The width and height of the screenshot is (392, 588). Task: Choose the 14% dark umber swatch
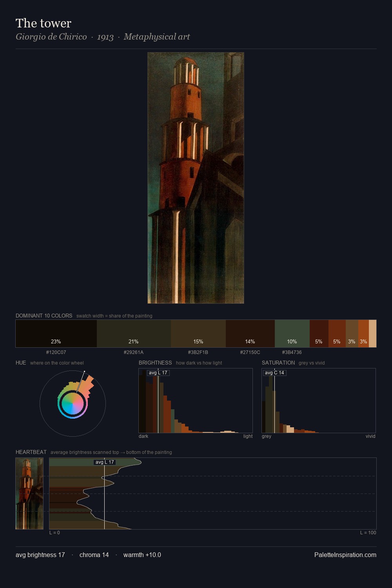click(x=250, y=334)
